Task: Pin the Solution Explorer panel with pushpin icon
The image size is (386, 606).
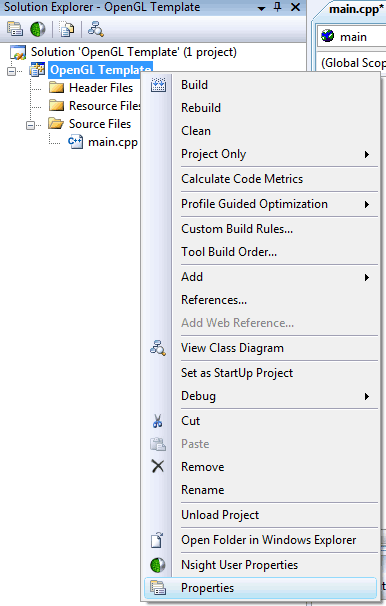Action: [x=278, y=7]
